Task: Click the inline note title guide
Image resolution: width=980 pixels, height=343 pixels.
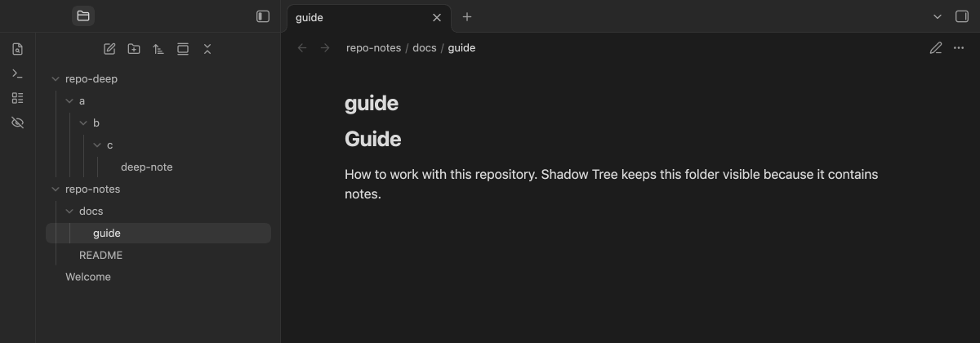Action: click(x=372, y=104)
